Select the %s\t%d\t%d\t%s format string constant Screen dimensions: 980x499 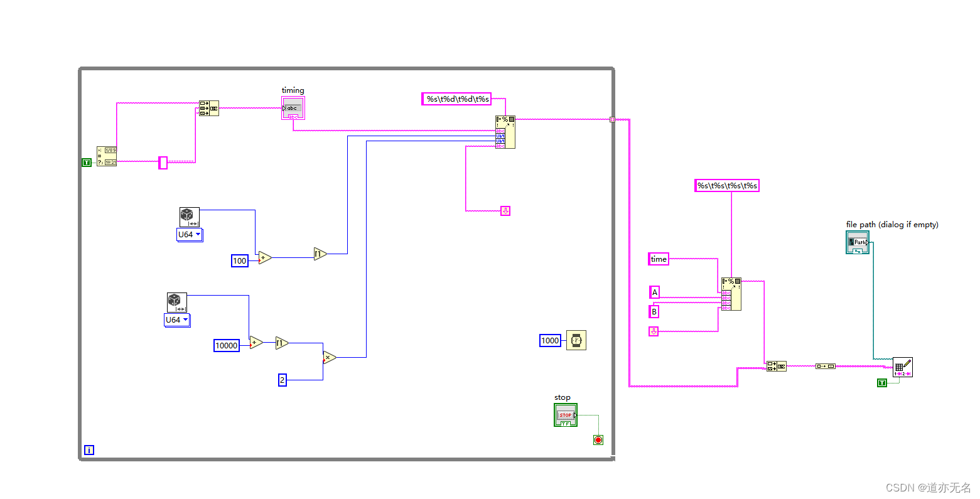[x=456, y=99]
